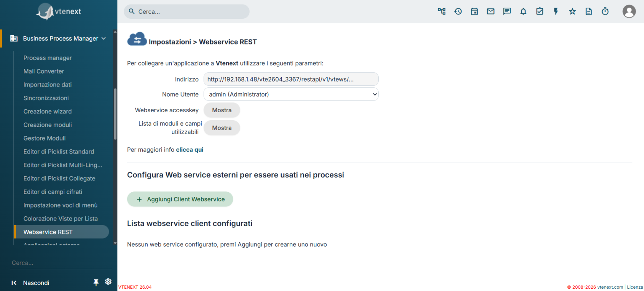Open the Licenza link in footer
The image size is (644, 291).
click(635, 287)
